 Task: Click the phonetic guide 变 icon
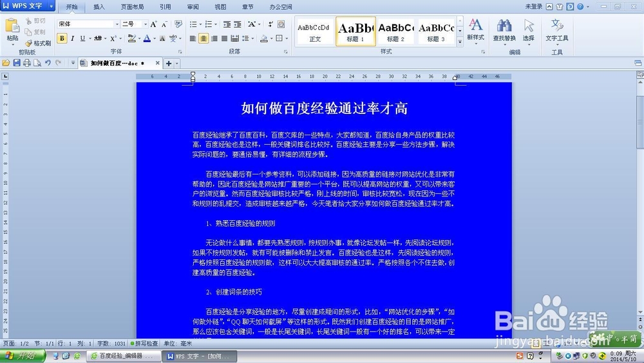coord(173,38)
